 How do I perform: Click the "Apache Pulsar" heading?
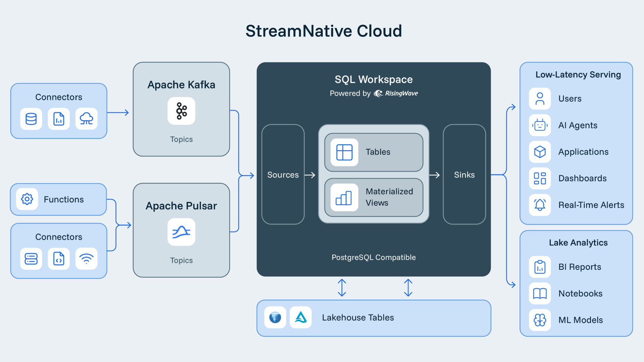(181, 206)
